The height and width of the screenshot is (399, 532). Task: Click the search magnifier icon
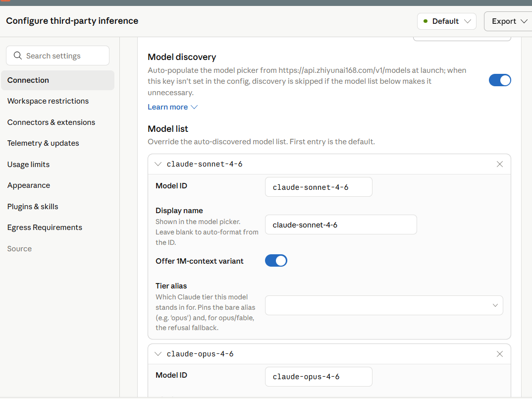click(18, 56)
